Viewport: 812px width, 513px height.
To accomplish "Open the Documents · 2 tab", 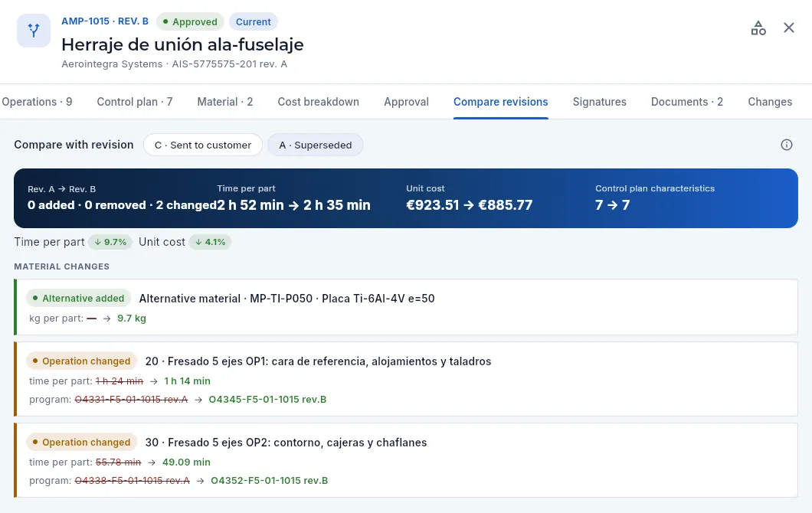I will (x=686, y=102).
